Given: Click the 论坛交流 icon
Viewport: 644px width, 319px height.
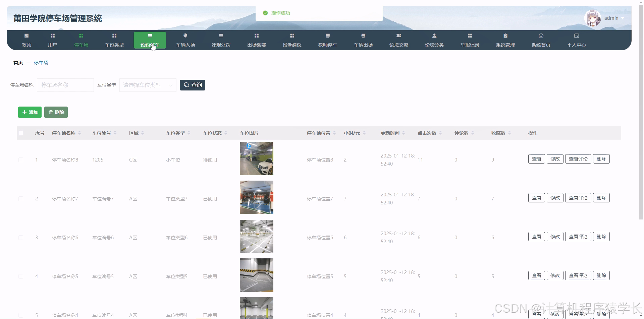Looking at the screenshot, I should [x=399, y=36].
